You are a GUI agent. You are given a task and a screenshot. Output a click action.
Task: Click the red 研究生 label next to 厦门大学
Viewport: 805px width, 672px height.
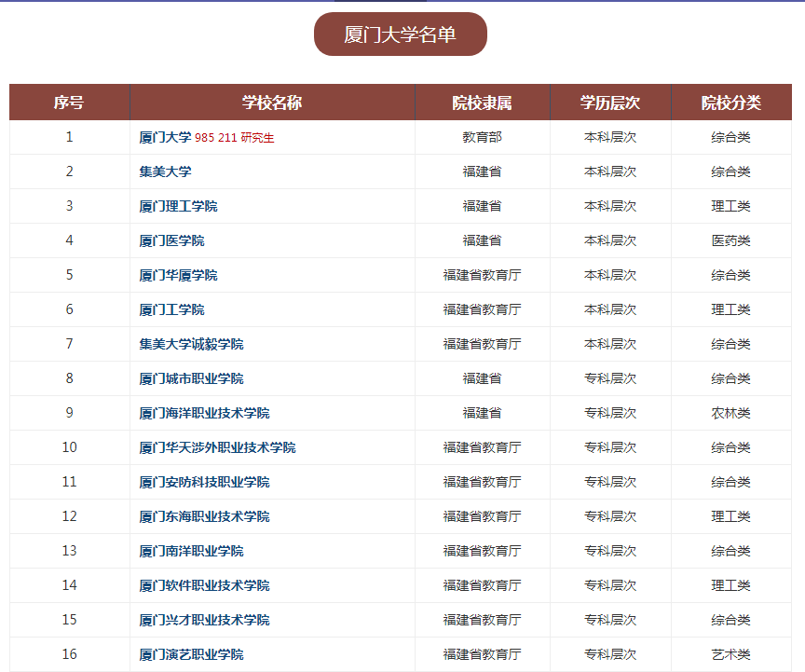(255, 136)
